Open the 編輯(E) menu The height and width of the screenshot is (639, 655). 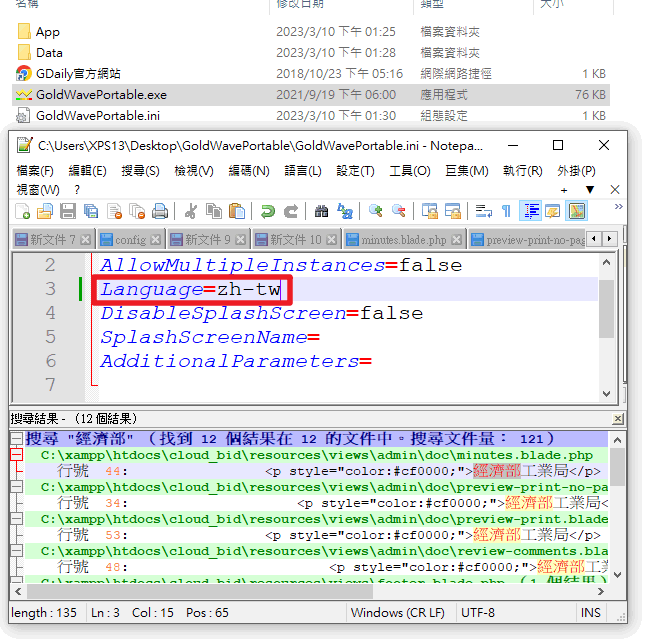pyautogui.click(x=87, y=171)
